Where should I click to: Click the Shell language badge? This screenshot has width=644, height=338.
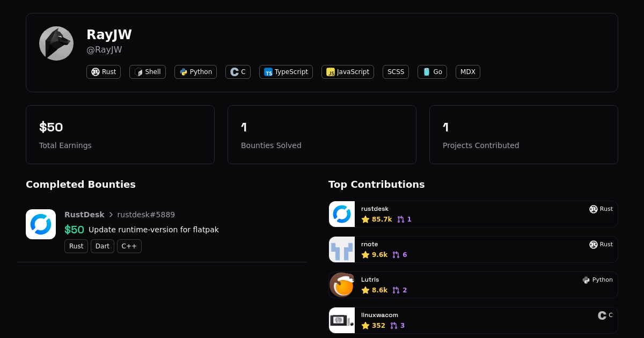coord(148,72)
